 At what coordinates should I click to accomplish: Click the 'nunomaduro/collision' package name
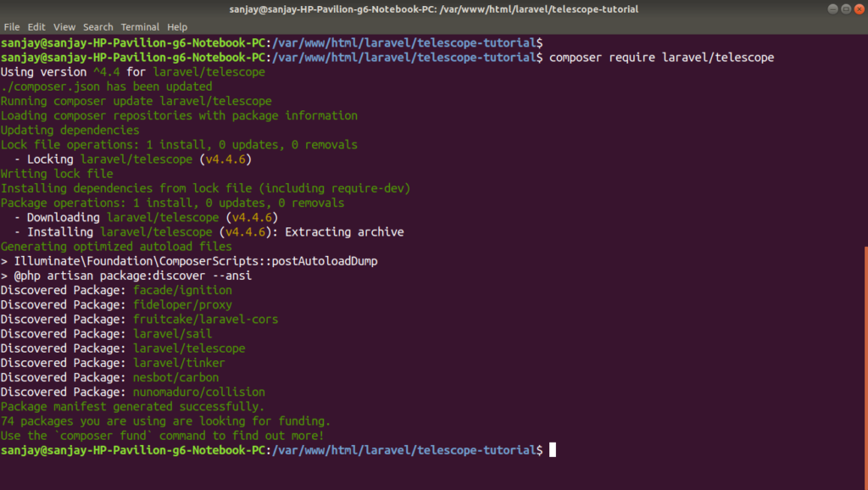coord(198,392)
